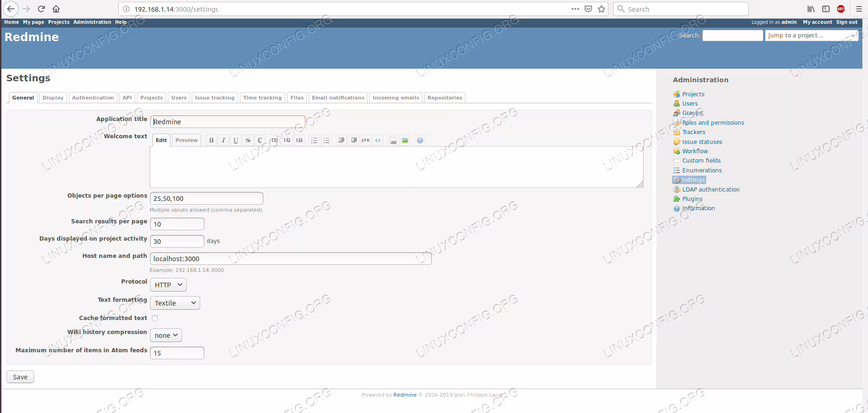This screenshot has height=413, width=868.
Task: Insert a wiki page link
Action: 393,140
